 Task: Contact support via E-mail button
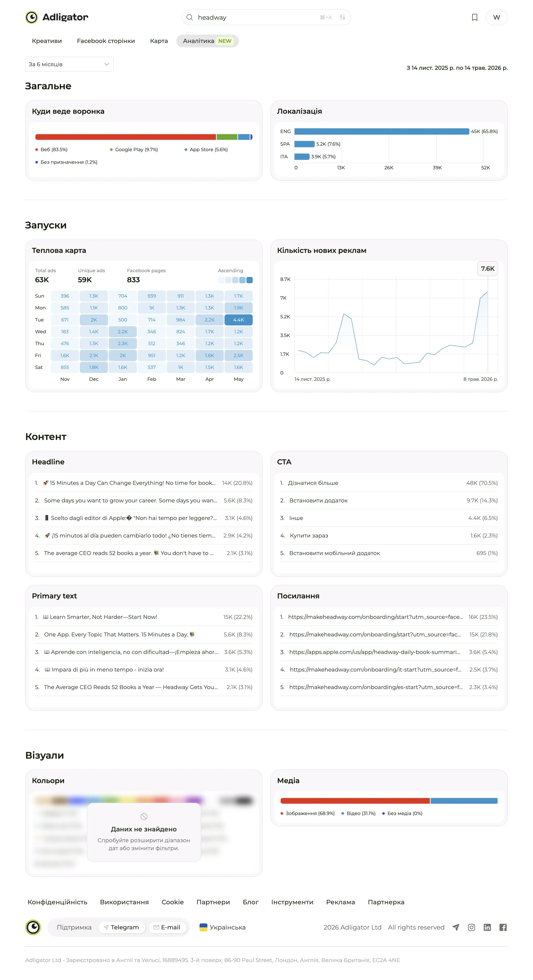167,927
